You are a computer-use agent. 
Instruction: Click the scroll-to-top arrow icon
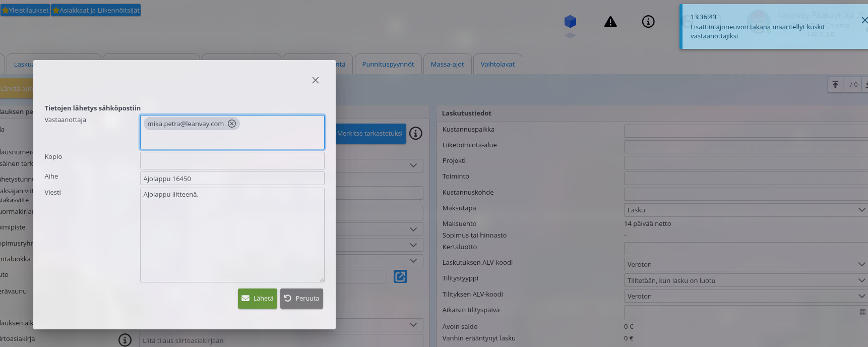835,84
